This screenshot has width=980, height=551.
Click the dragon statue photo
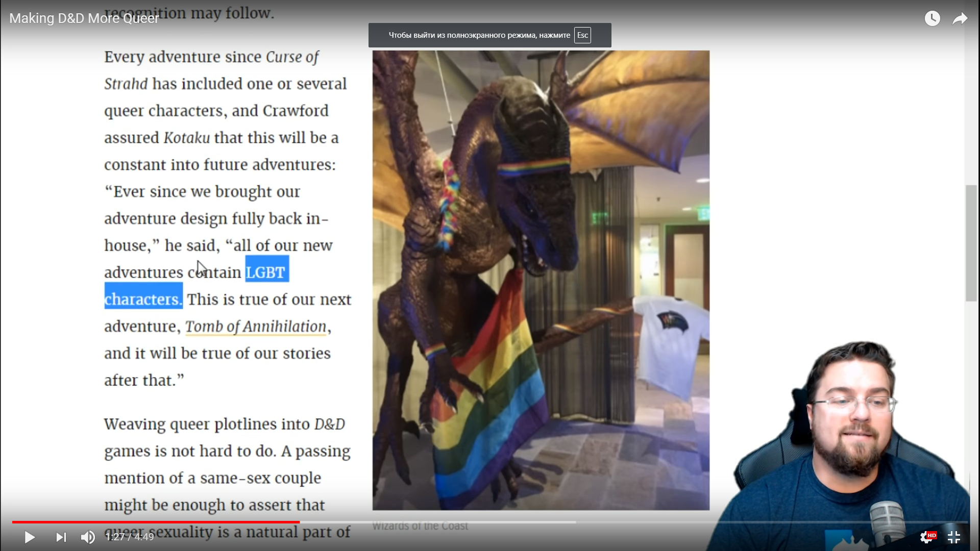541,280
